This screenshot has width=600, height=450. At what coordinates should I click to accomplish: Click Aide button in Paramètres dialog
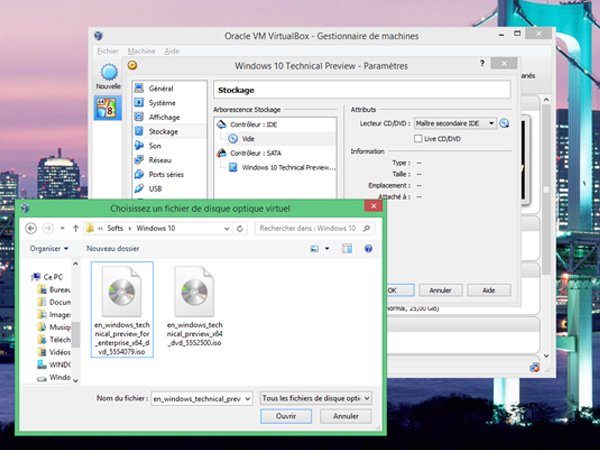click(489, 290)
